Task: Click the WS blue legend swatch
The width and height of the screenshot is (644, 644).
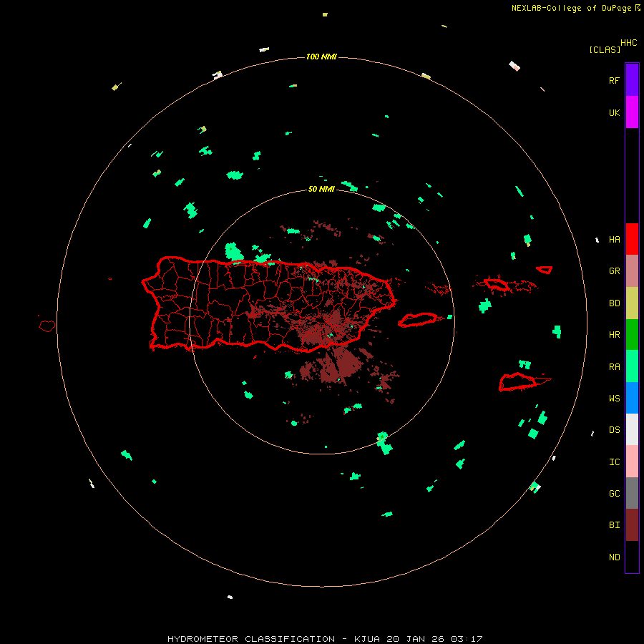Action: [632, 398]
